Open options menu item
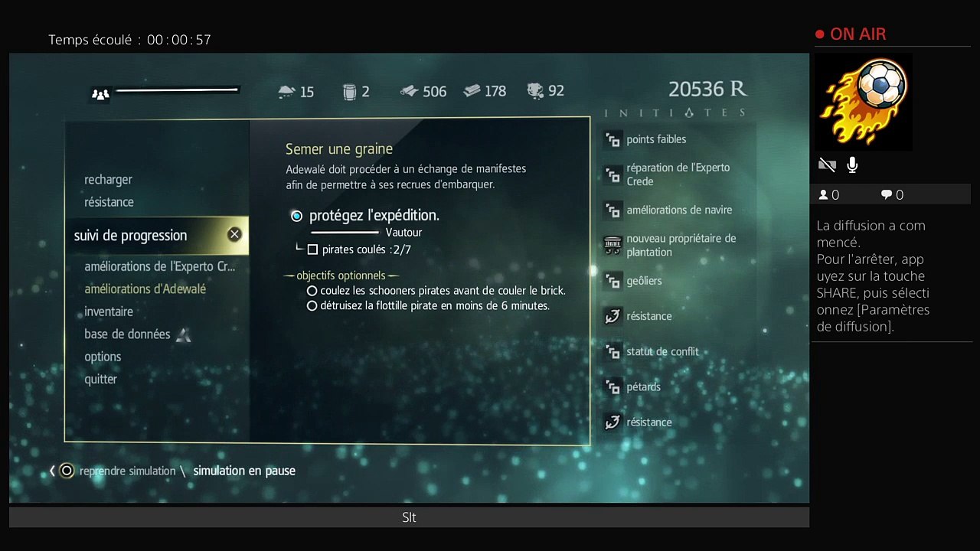The height and width of the screenshot is (551, 980). click(103, 357)
